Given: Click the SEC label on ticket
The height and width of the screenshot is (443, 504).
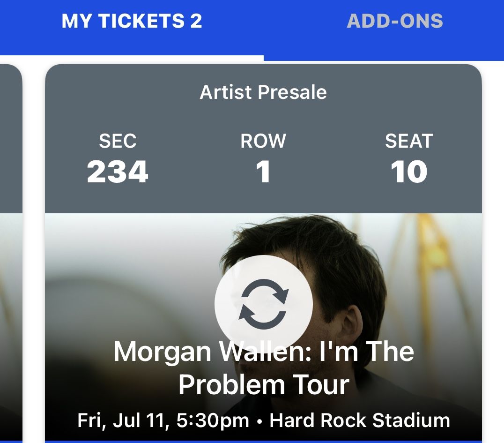Looking at the screenshot, I should coord(118,141).
